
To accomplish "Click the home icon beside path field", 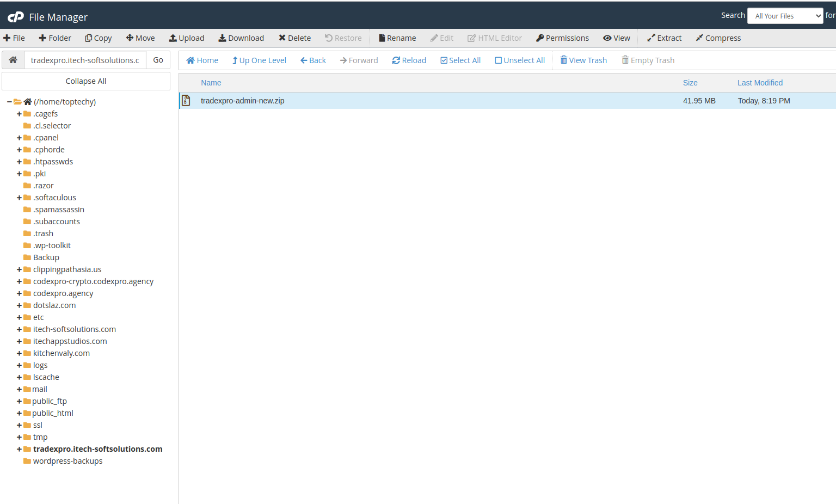I will pyautogui.click(x=13, y=60).
